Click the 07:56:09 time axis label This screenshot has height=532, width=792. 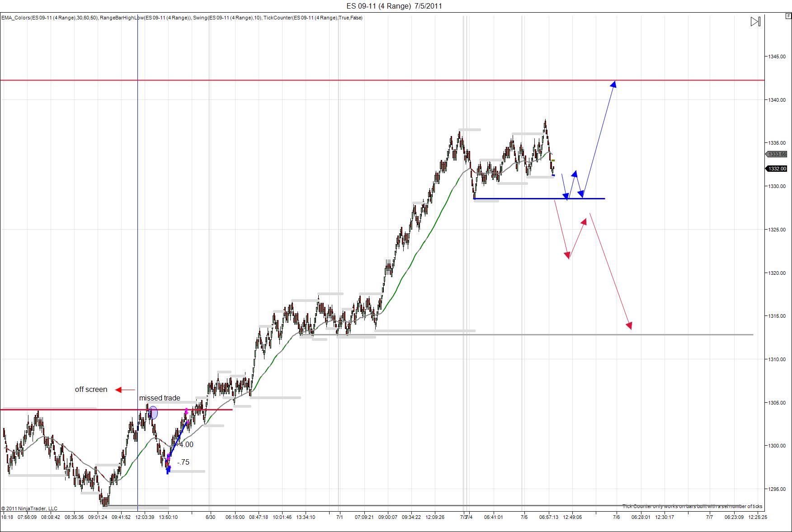coord(27,517)
